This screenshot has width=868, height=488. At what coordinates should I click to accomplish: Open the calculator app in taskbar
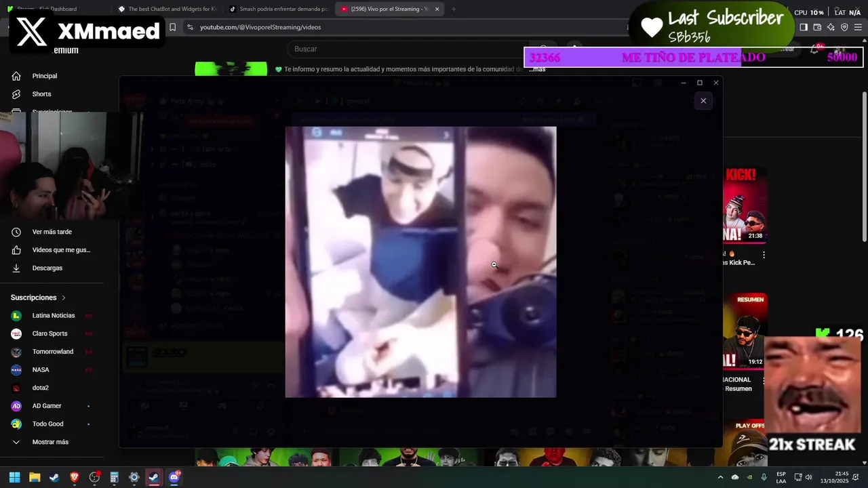click(114, 477)
